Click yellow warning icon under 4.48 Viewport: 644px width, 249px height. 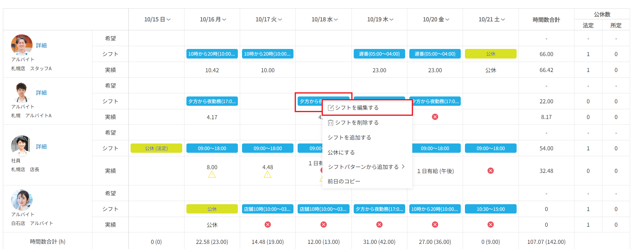click(x=267, y=175)
